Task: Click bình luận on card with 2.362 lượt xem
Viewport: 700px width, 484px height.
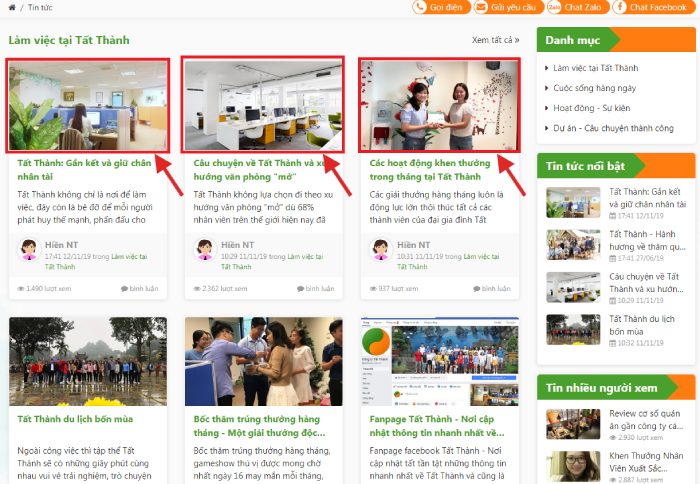Action: coord(316,288)
